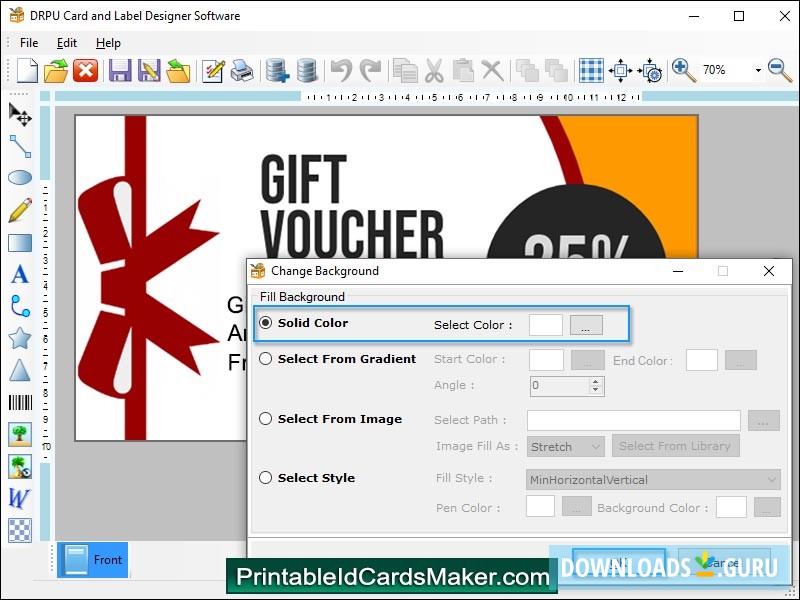Click the Pen Color browse button

(x=577, y=507)
